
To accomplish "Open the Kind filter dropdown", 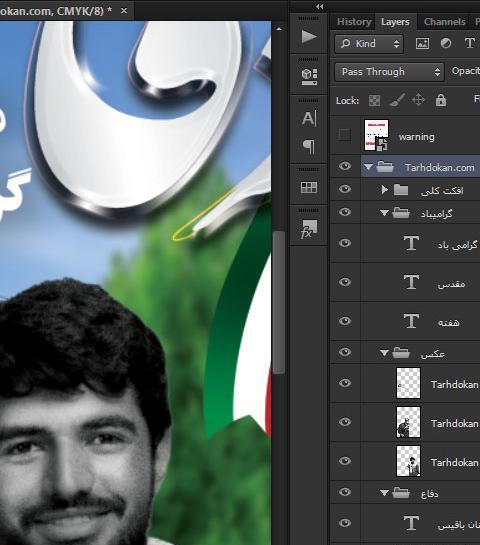I will [369, 44].
